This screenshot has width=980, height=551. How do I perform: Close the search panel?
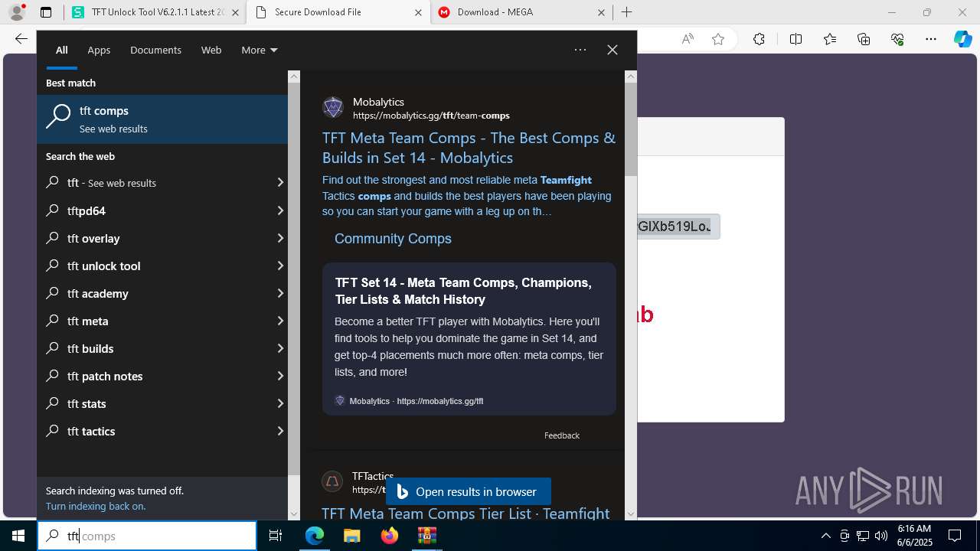click(x=612, y=50)
